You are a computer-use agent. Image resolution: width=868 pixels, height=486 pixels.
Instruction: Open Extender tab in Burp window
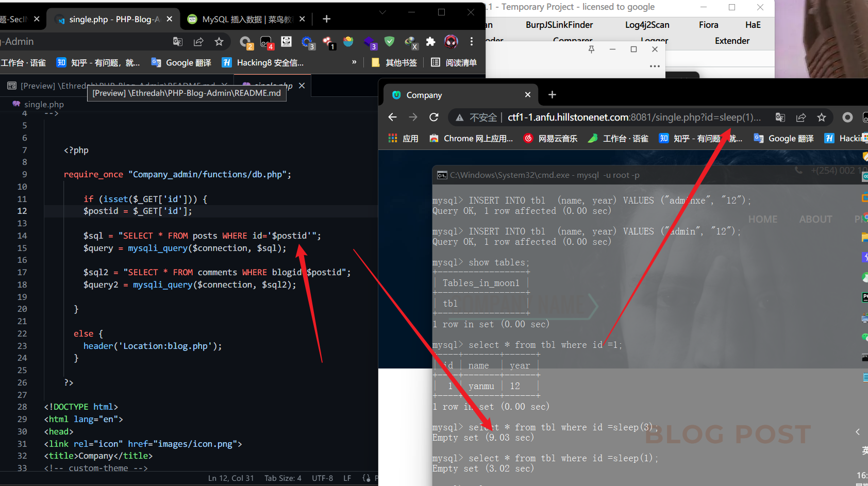tap(732, 41)
